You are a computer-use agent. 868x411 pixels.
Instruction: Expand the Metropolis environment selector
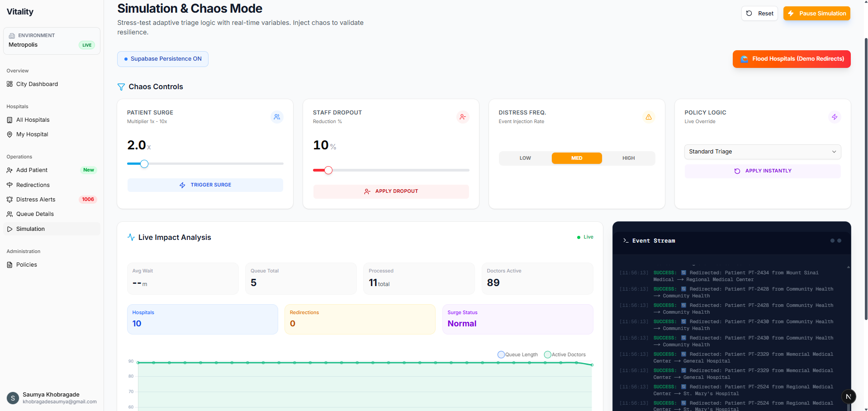[x=52, y=41]
